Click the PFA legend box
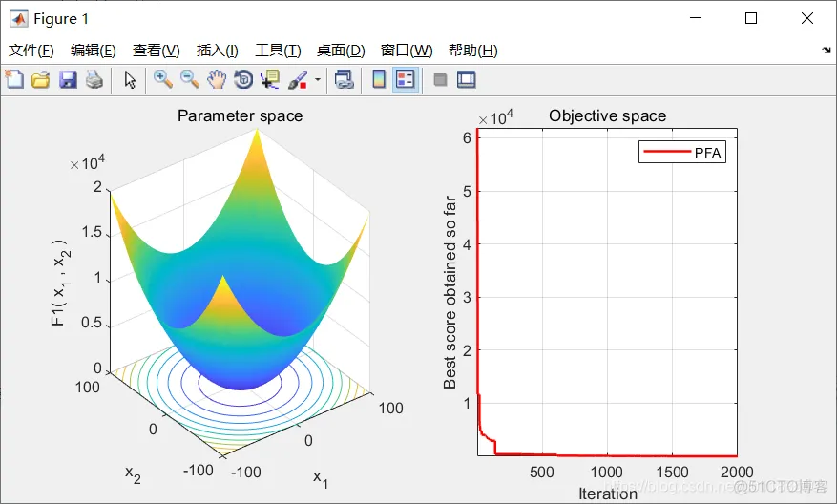The width and height of the screenshot is (837, 504). click(682, 152)
